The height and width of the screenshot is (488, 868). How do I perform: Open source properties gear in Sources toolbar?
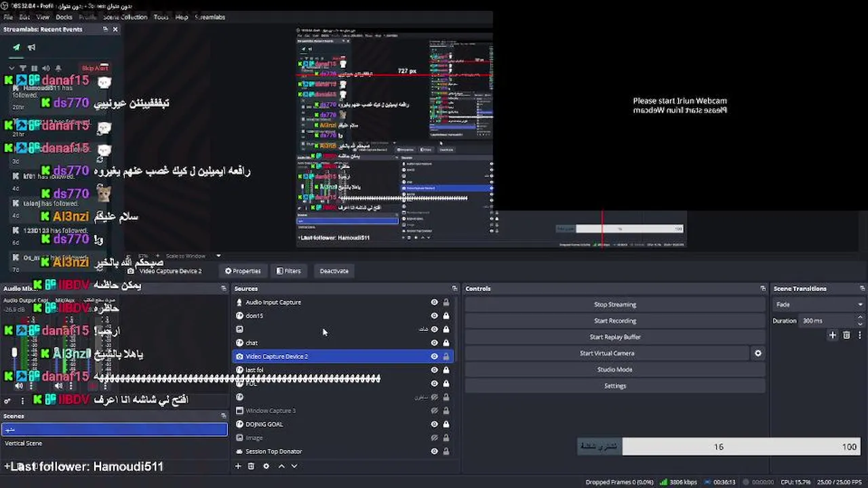[x=266, y=466]
